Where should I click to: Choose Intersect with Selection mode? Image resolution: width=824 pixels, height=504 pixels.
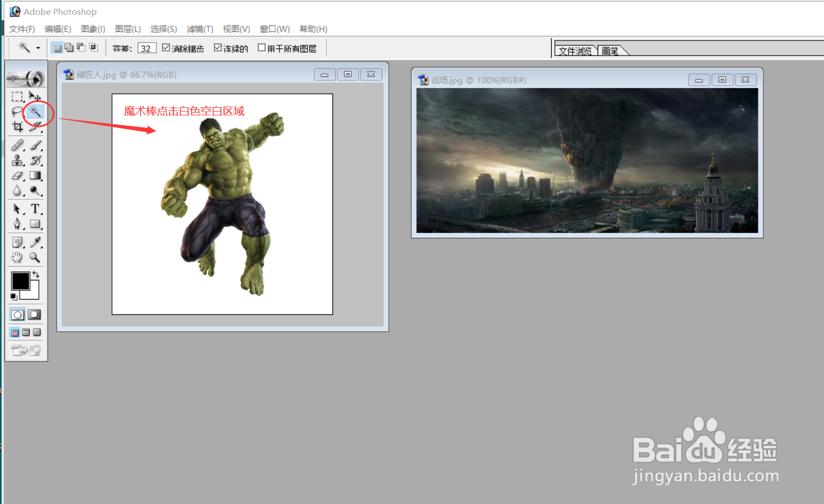pos(93,48)
